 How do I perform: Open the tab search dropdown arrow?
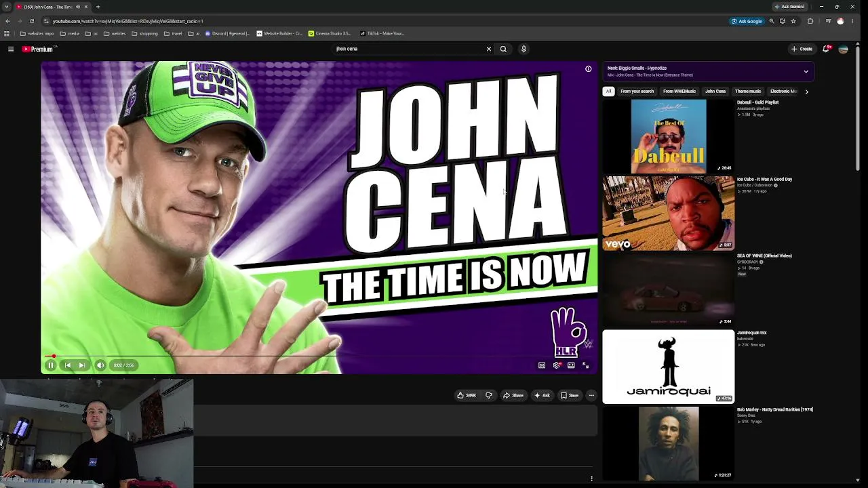pos(6,7)
